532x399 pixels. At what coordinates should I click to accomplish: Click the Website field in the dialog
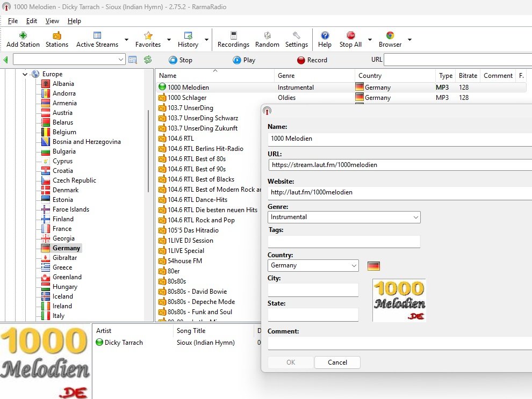[x=400, y=193]
